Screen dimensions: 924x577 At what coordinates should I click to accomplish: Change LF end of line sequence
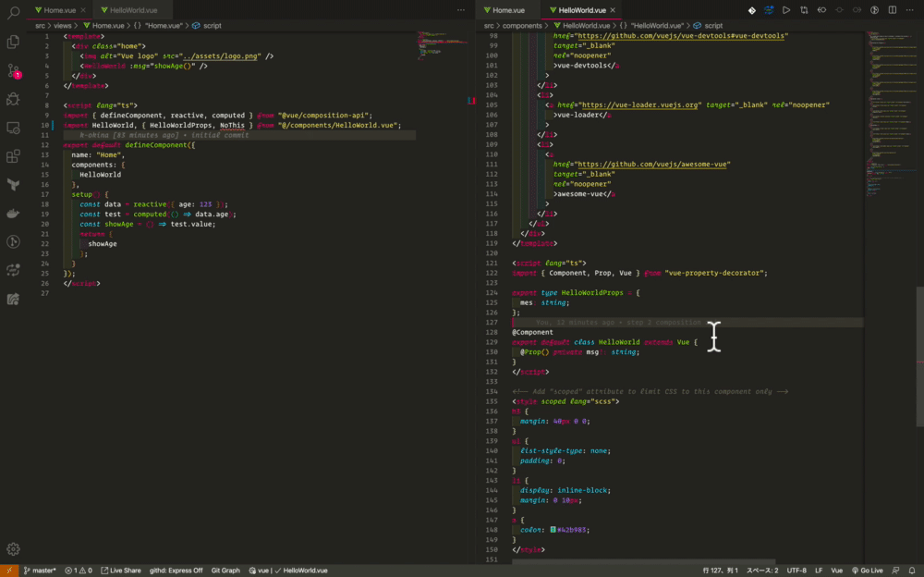tap(819, 571)
